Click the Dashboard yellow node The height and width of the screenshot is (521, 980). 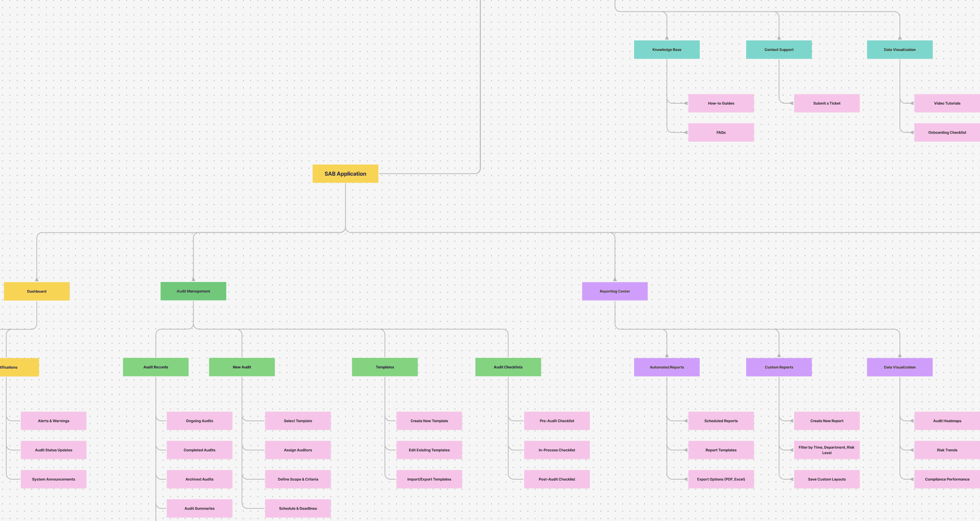pos(37,291)
